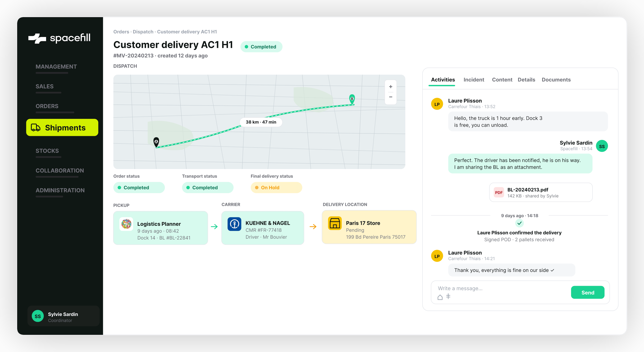
Task: Click the Shipments truck icon
Action: point(35,127)
